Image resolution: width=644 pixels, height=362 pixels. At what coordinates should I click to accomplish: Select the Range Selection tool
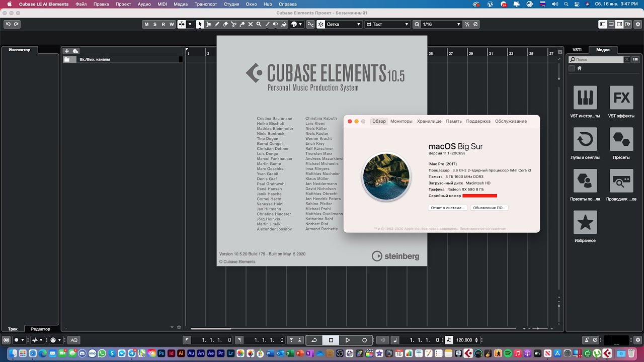[208, 24]
